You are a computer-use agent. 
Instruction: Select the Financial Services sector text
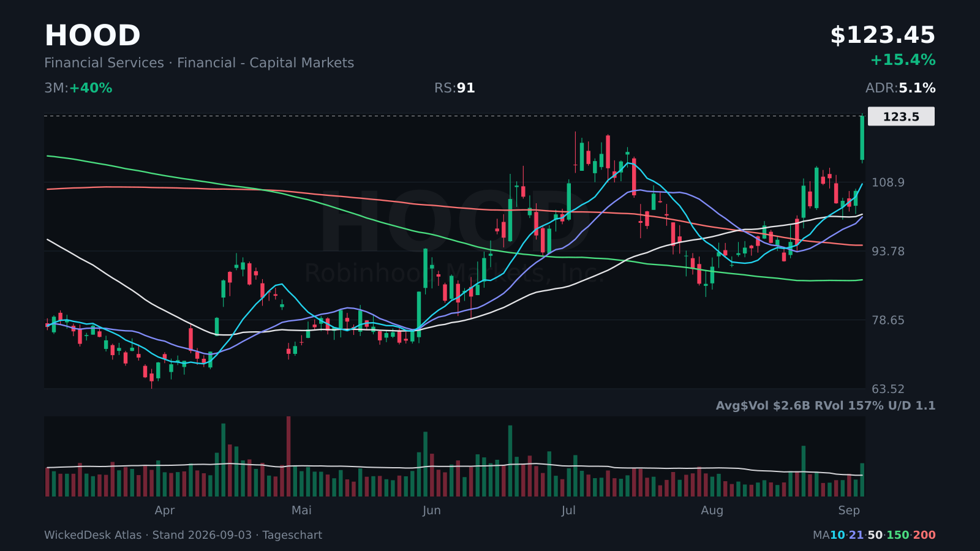(x=104, y=63)
